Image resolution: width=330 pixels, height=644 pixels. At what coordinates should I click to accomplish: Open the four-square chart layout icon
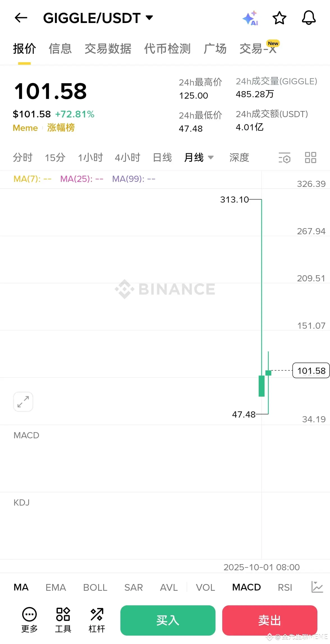tap(311, 157)
